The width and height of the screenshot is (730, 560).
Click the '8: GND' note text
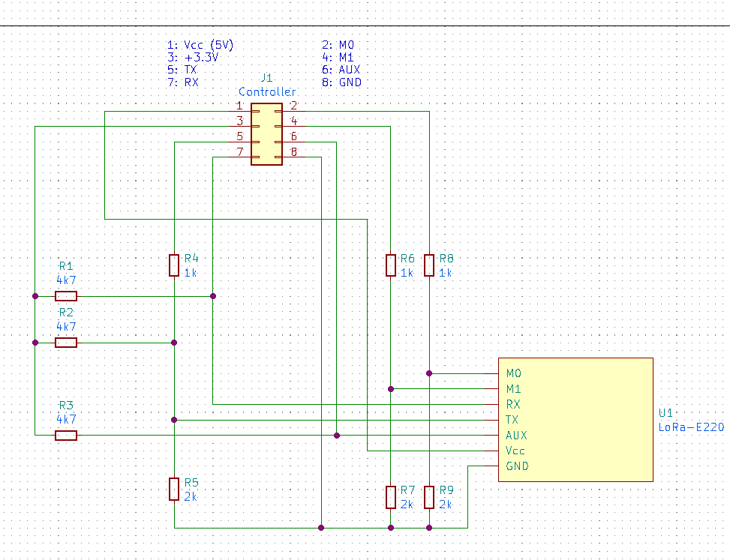click(x=341, y=82)
